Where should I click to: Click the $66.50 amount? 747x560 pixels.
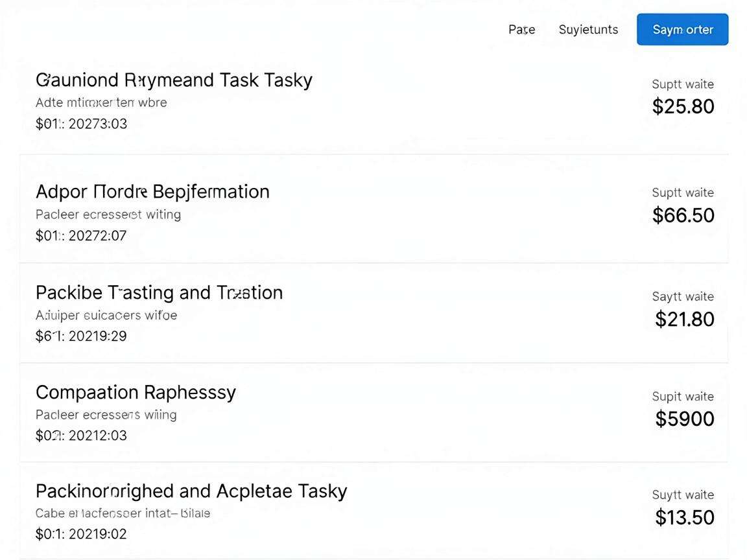tap(683, 215)
